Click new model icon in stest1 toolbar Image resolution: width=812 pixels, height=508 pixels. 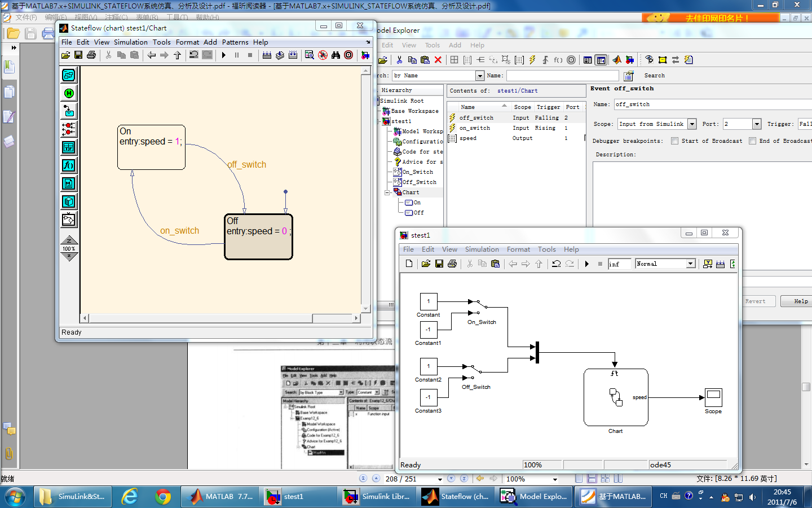pyautogui.click(x=409, y=264)
